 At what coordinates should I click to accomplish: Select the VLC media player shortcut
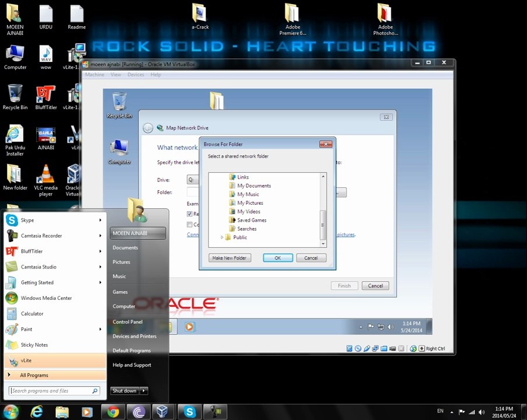coord(46,180)
